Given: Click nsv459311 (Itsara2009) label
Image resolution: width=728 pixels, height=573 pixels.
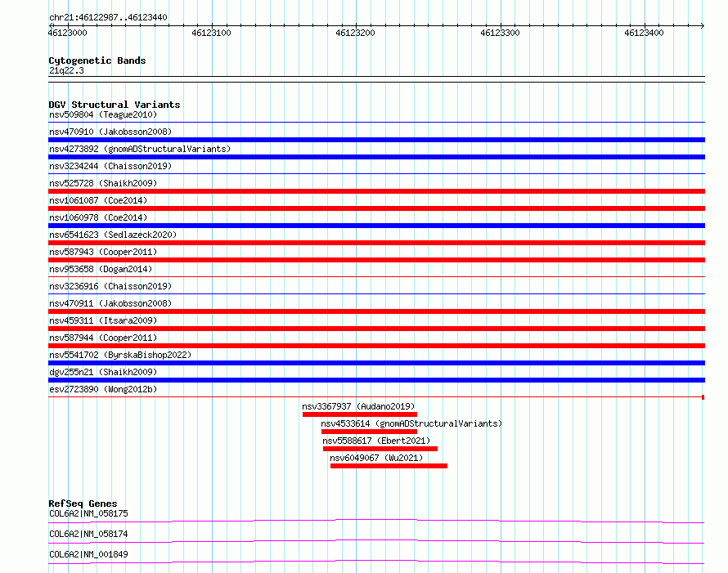Looking at the screenshot, I should point(103,320).
